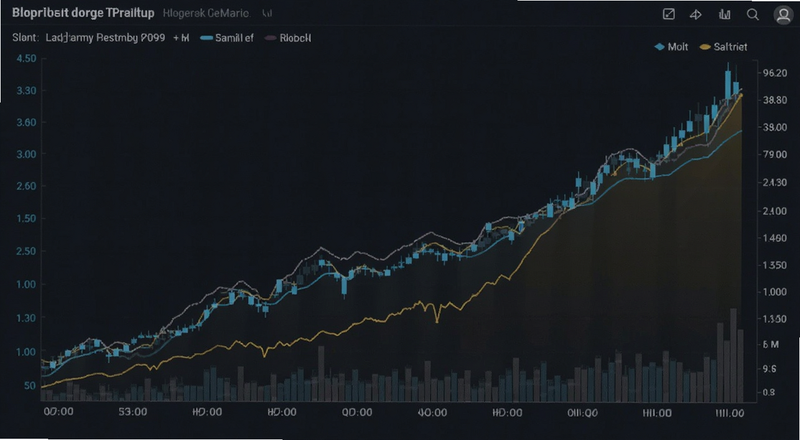
Task: Toggle the Saltriet legend entry
Action: tap(723, 47)
